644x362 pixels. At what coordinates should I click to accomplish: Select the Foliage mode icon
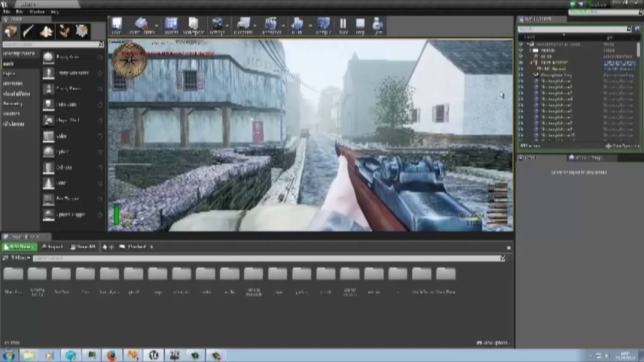(64, 31)
